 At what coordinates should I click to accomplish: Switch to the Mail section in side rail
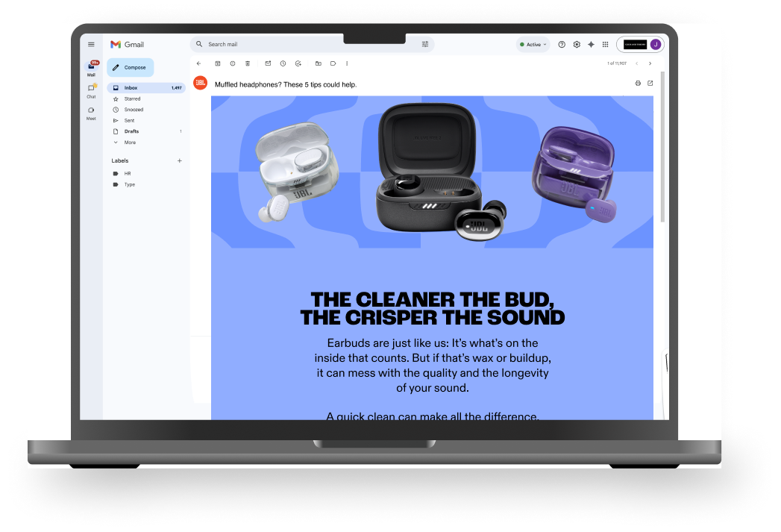92,68
